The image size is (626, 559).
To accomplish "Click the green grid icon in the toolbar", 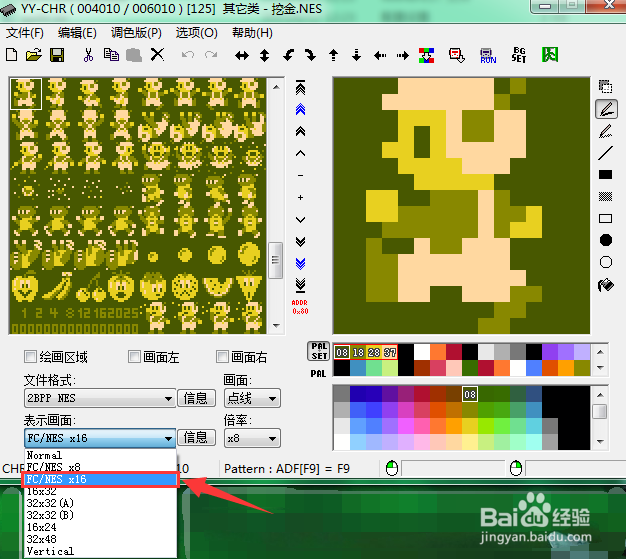I will 550,55.
